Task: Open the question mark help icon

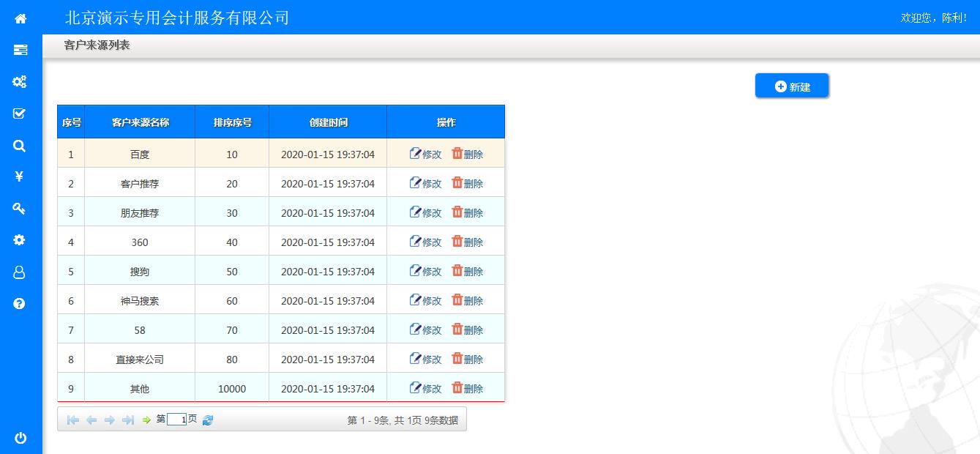Action: pos(20,303)
